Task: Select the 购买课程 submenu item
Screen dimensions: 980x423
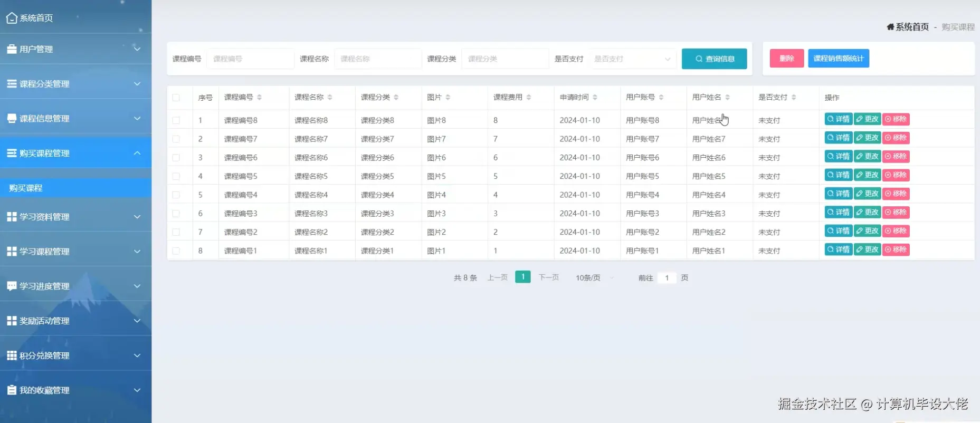Action: 75,188
